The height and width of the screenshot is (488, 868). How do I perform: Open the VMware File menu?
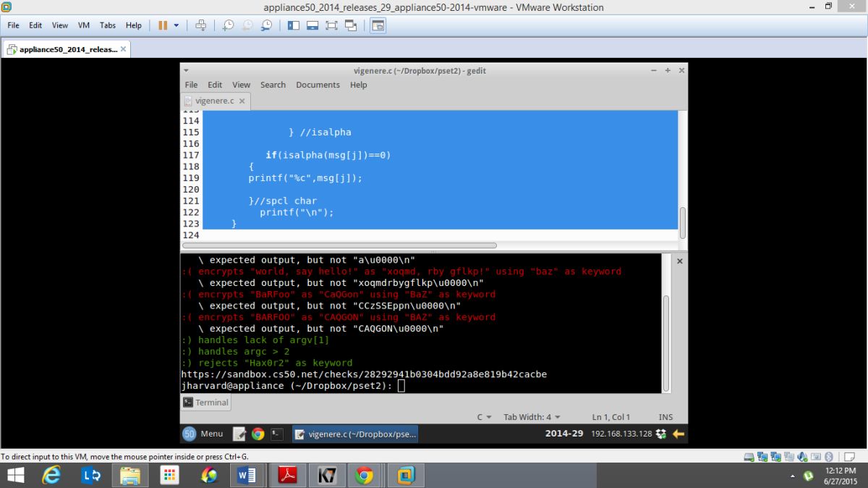click(14, 25)
